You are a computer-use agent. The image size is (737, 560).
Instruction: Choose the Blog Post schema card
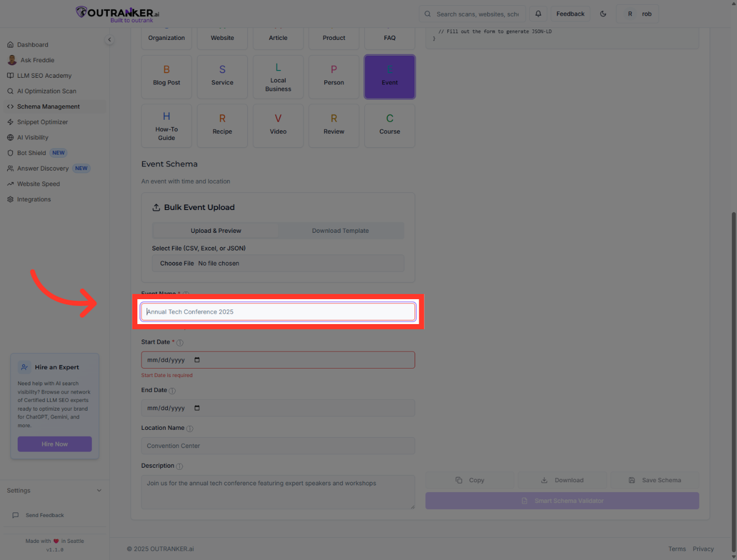[166, 77]
